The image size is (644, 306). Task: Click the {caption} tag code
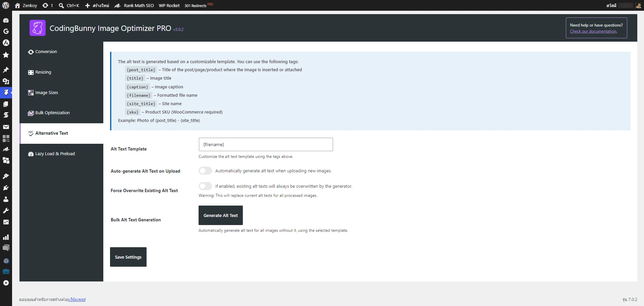point(137,87)
